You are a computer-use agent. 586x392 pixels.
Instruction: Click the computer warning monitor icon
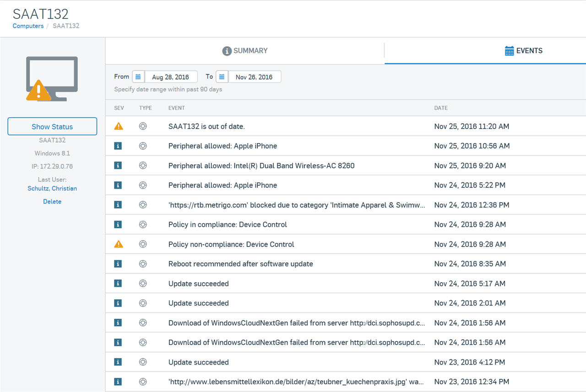52,79
